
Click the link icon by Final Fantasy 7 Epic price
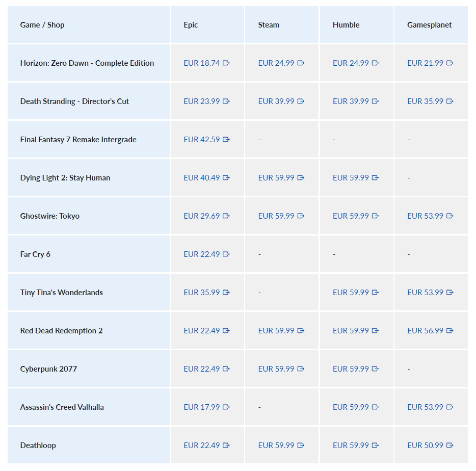pyautogui.click(x=226, y=140)
